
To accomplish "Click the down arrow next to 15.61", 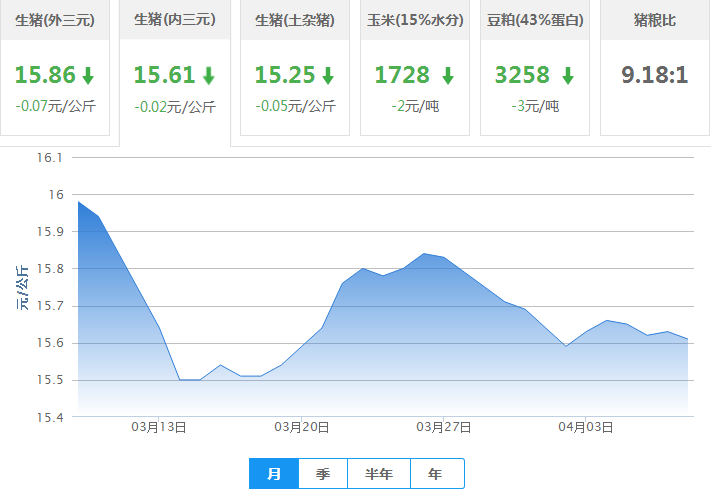I will pyautogui.click(x=208, y=76).
